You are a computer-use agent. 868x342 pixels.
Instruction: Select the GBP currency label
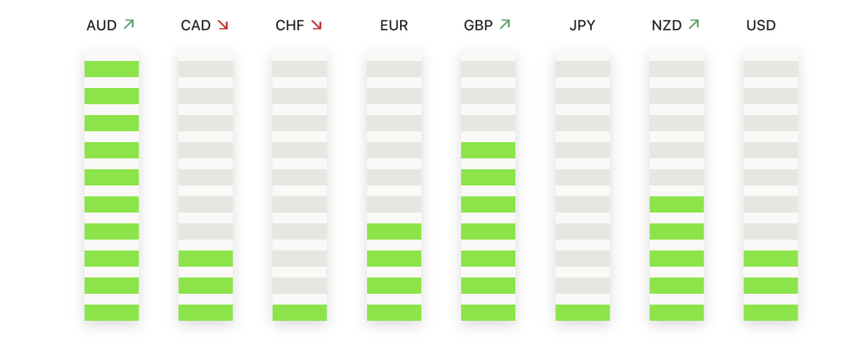click(478, 25)
